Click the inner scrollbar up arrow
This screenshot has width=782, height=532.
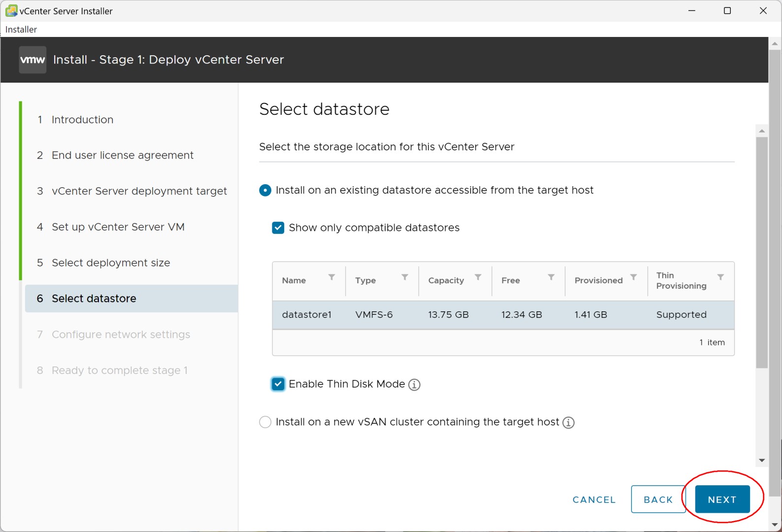(762, 131)
